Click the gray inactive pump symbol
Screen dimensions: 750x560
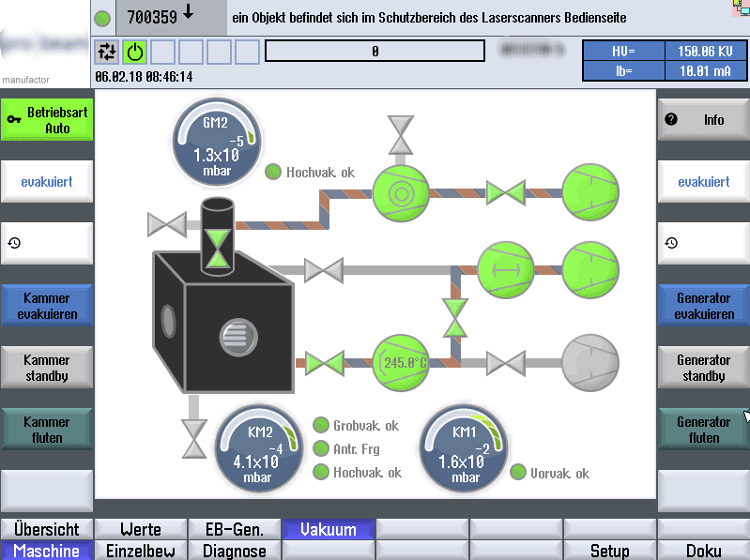point(591,362)
